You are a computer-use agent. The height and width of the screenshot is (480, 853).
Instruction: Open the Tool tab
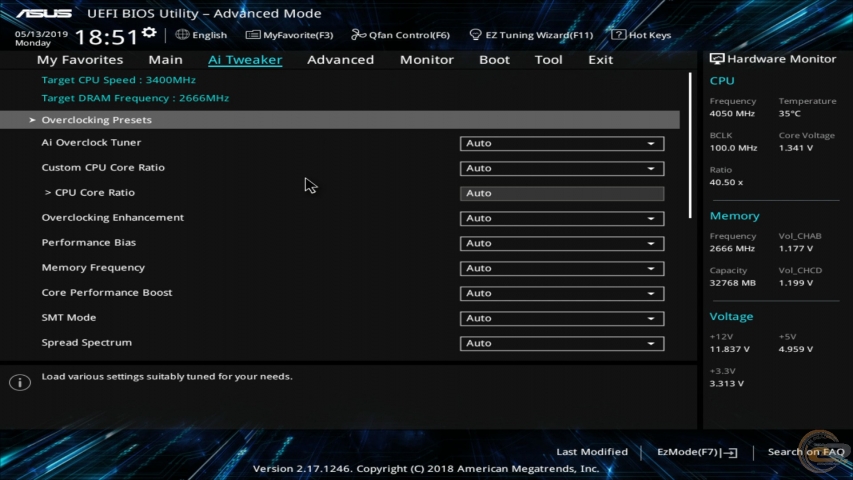[548, 60]
